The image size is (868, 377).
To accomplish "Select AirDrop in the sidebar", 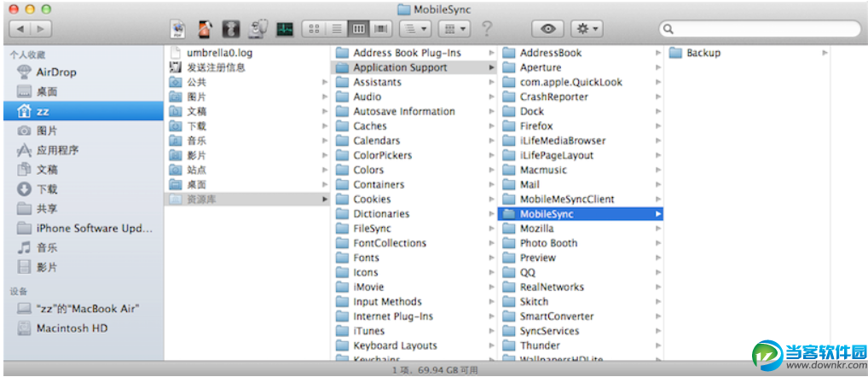I will click(84, 72).
